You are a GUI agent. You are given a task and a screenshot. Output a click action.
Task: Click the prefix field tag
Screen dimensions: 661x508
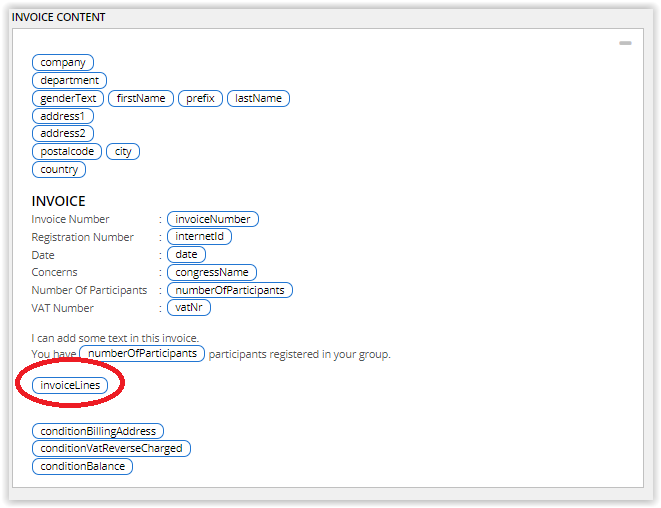coord(200,99)
